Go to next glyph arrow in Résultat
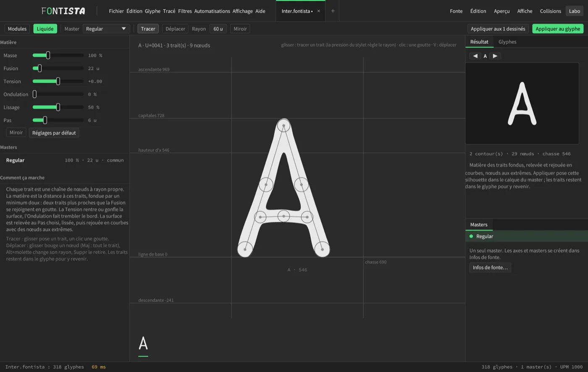The width and height of the screenshot is (588, 372). (x=495, y=56)
